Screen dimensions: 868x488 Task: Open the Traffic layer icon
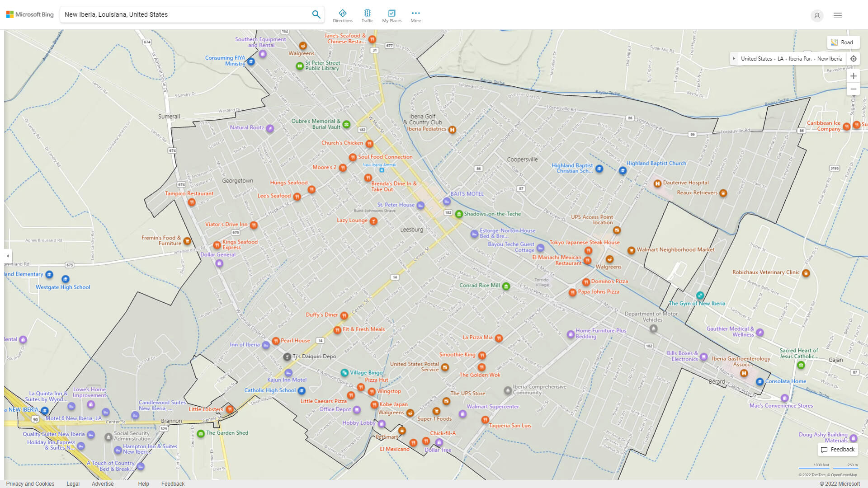coord(367,16)
